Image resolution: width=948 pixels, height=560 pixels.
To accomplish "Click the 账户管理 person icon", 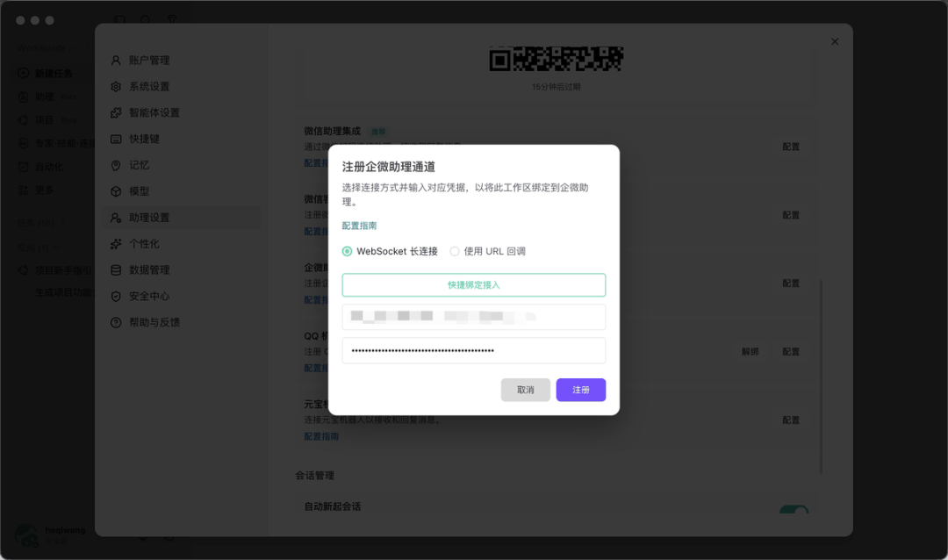I will 116,61.
